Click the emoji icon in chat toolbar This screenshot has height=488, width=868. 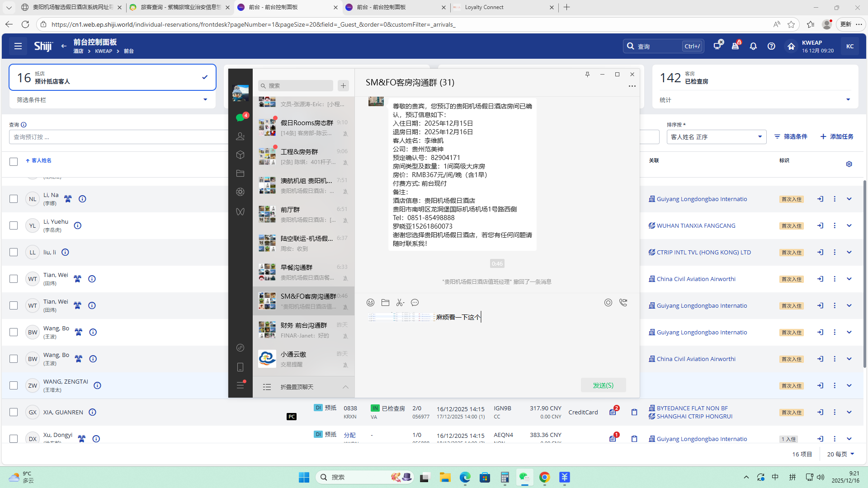(370, 303)
